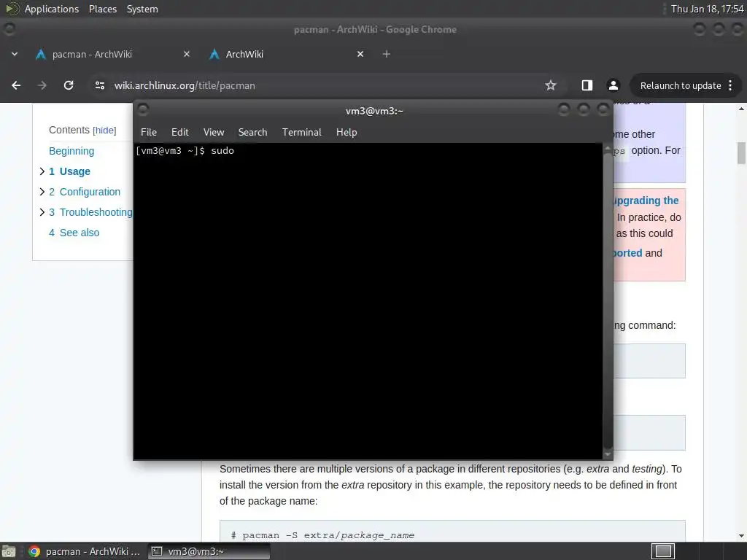Go to 3 Troubleshooting section link
Viewport: 747px width, 560px height.
[x=90, y=212]
